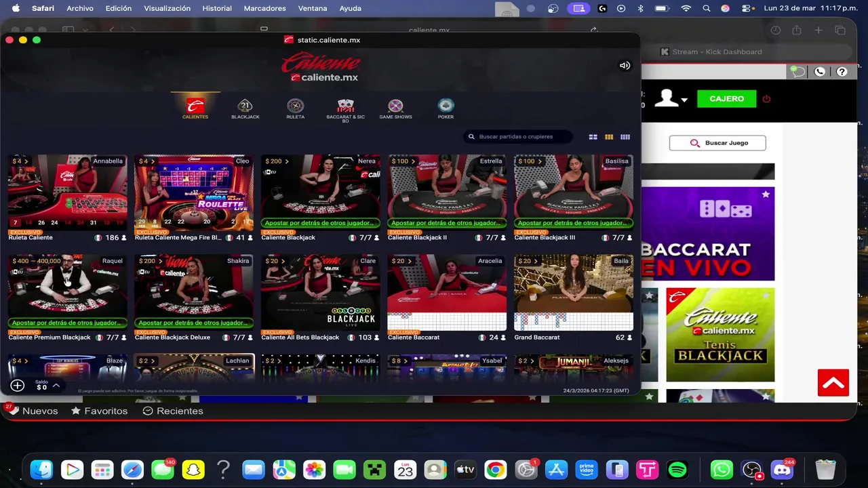Click the red power logout icon
The width and height of the screenshot is (868, 488).
click(x=767, y=99)
